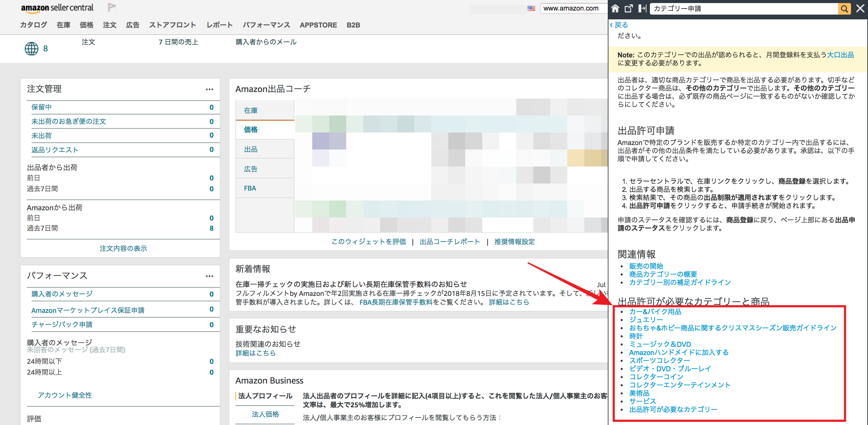Click 推奨情報設定 link
Viewport: 868px width, 425px height.
click(515, 242)
